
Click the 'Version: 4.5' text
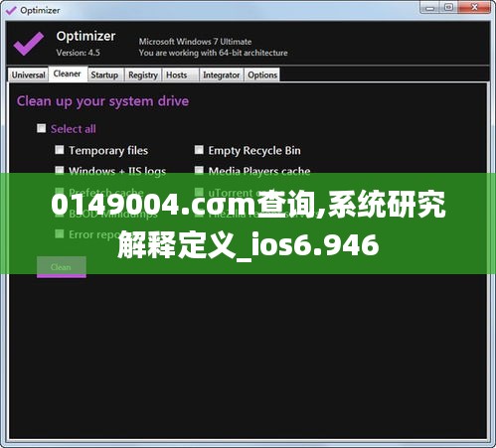point(79,53)
